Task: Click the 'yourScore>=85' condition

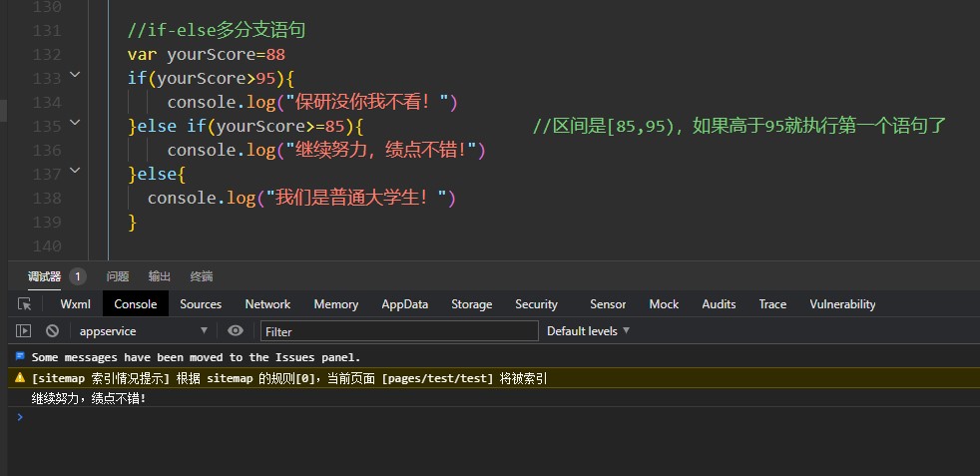Action: pyautogui.click(x=280, y=126)
